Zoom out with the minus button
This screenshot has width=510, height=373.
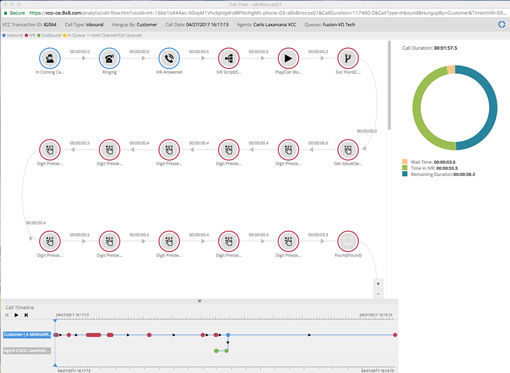pyautogui.click(x=378, y=294)
